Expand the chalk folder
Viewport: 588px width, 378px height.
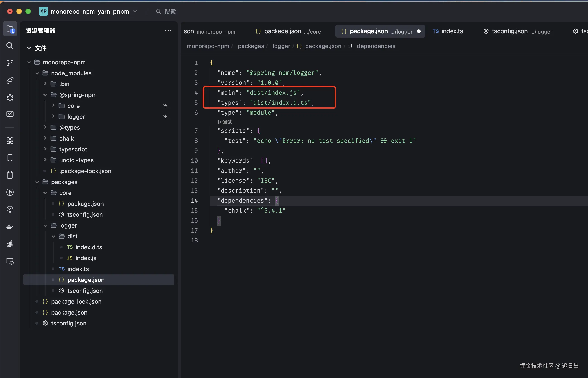tap(45, 138)
